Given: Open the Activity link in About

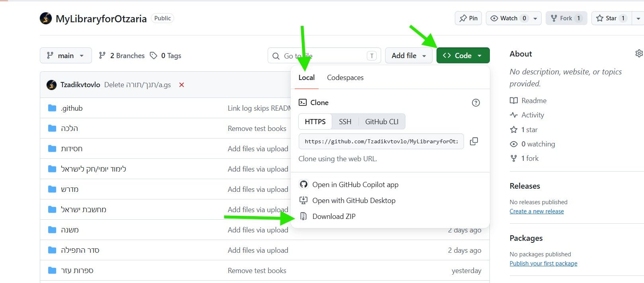Looking at the screenshot, I should pyautogui.click(x=527, y=115).
